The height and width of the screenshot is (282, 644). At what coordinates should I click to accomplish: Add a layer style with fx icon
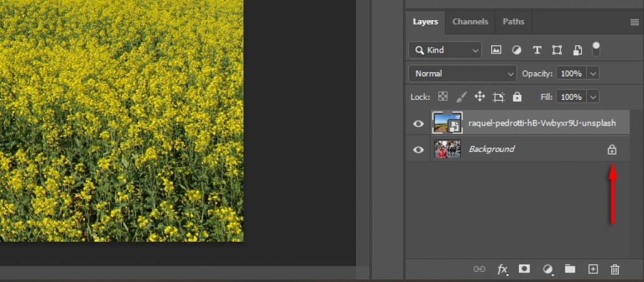(502, 269)
